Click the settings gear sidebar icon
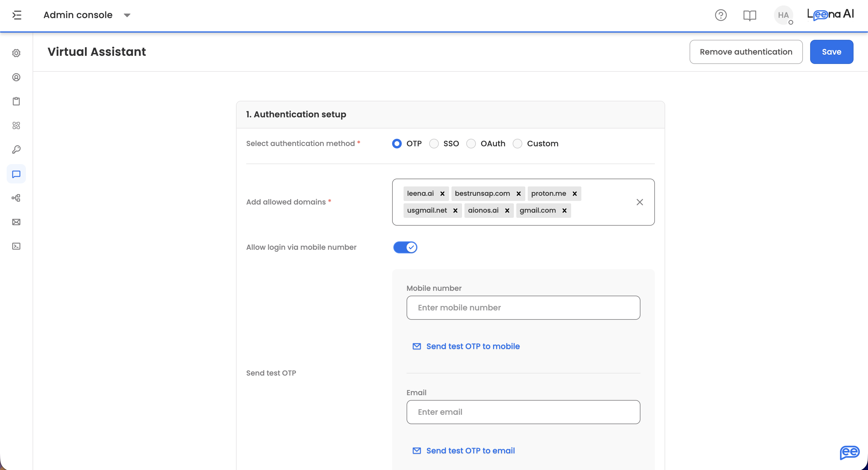Viewport: 868px width, 470px height. (16, 53)
